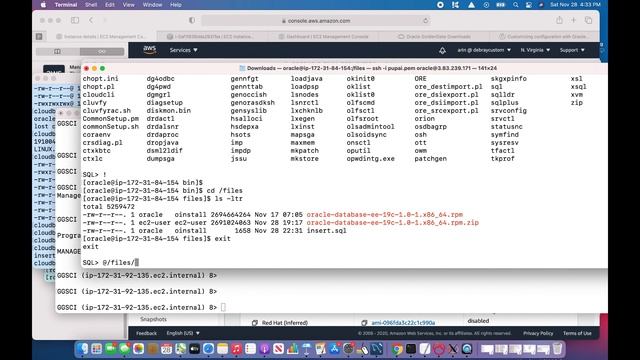Open the Help menu
Image resolution: width=640 pixels, height=360 pixels.
point(176,5)
